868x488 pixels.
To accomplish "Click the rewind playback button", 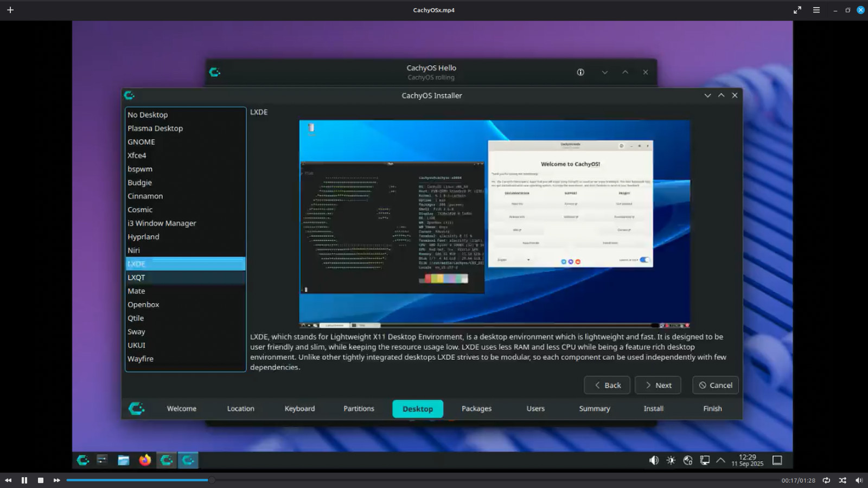I will tap(8, 480).
